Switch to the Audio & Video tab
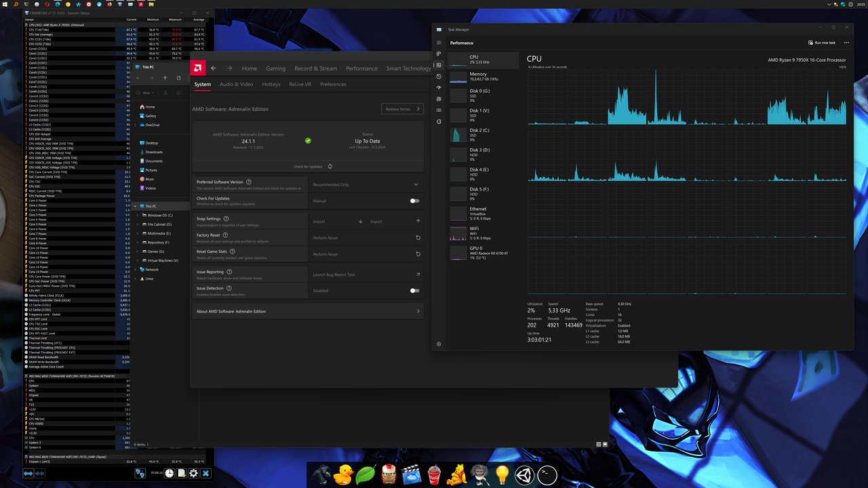The height and width of the screenshot is (488, 868). click(x=236, y=84)
